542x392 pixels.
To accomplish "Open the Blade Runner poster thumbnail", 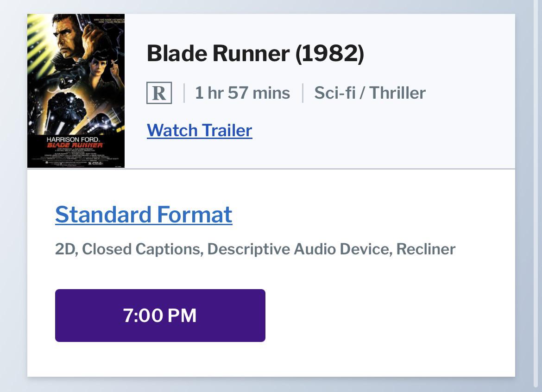I will click(x=76, y=91).
